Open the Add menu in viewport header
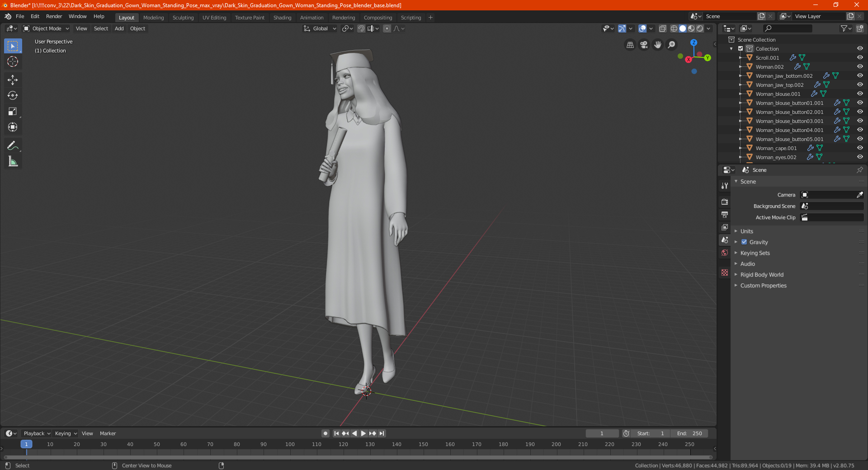This screenshot has width=868, height=470. [x=119, y=28]
